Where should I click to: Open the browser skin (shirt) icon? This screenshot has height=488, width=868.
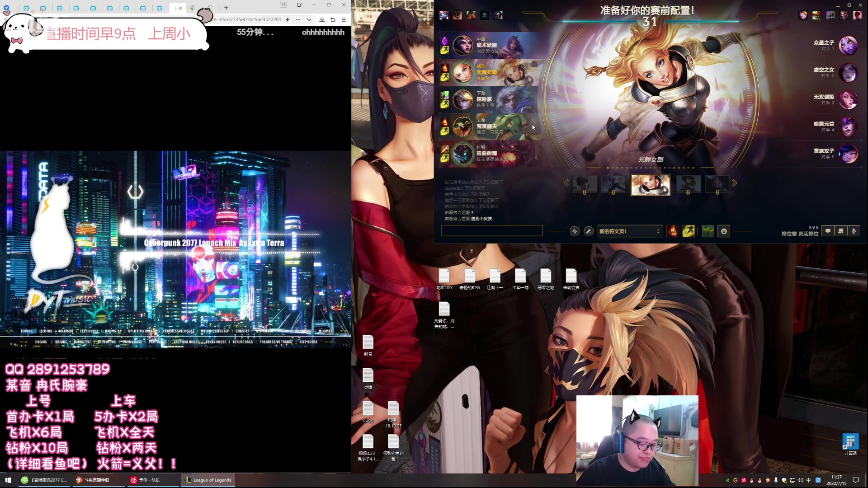click(299, 5)
